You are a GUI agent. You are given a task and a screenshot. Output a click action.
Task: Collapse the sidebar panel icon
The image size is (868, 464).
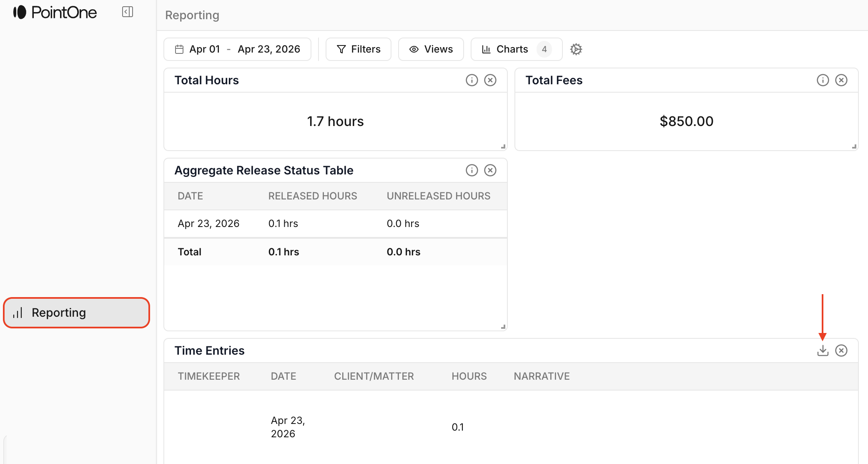[128, 12]
